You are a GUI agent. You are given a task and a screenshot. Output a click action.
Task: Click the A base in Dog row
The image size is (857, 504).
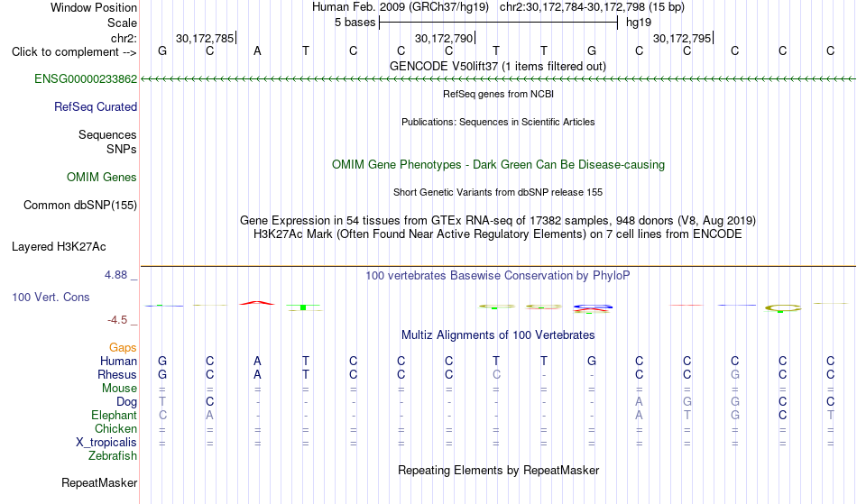click(639, 402)
